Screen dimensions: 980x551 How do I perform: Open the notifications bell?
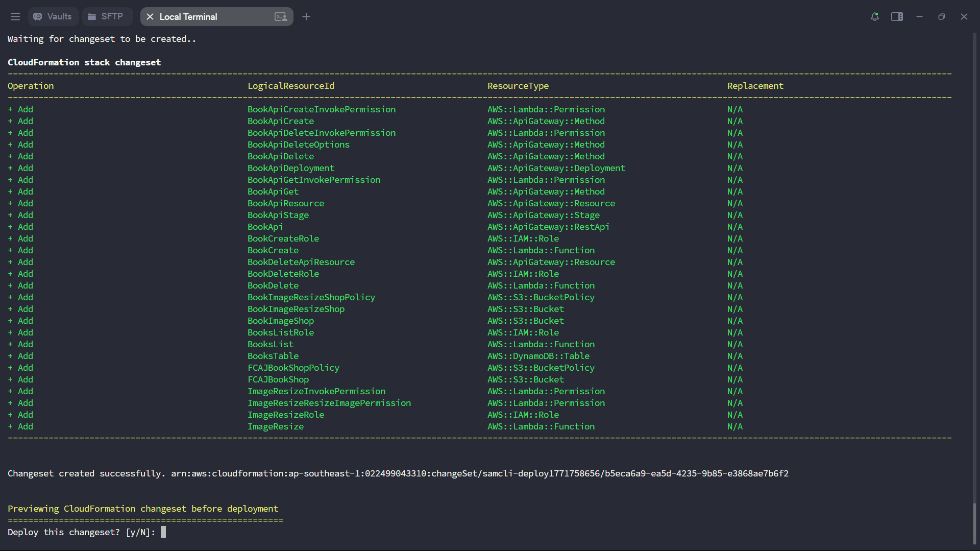tap(874, 17)
